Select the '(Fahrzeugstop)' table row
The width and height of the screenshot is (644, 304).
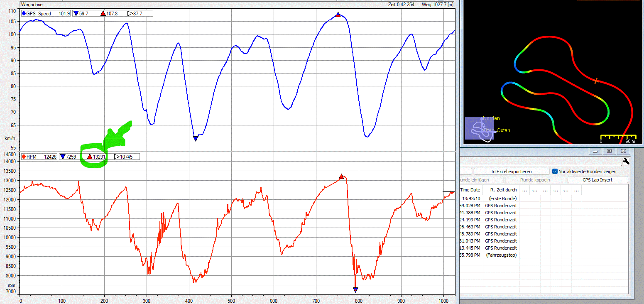click(x=501, y=255)
